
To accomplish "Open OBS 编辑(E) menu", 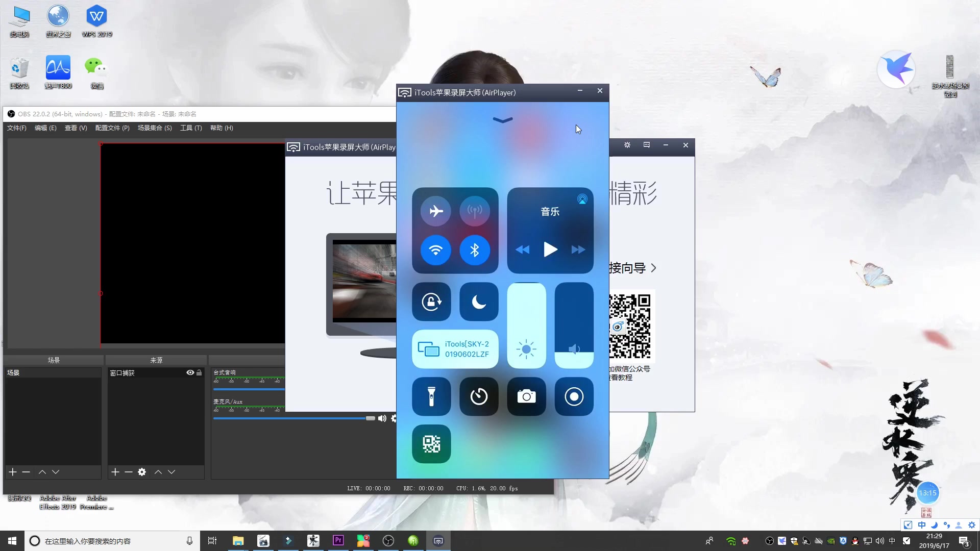I will pyautogui.click(x=45, y=128).
